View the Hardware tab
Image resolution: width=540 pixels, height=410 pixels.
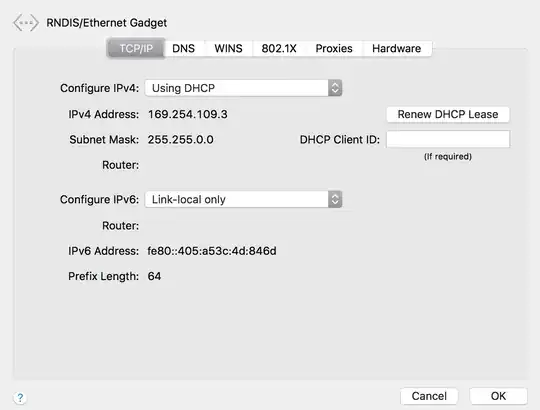tap(396, 49)
